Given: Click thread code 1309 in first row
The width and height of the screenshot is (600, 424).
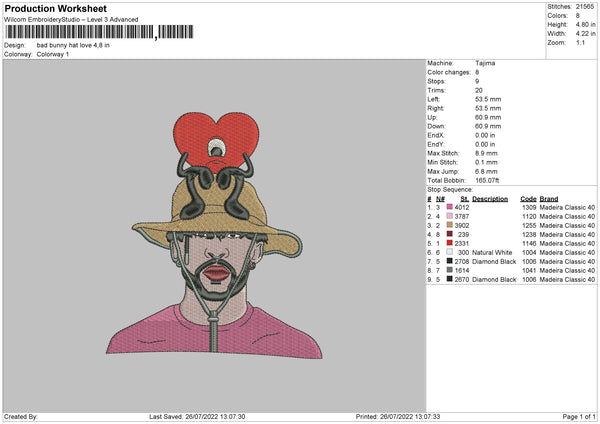Looking at the screenshot, I should click(x=529, y=207).
